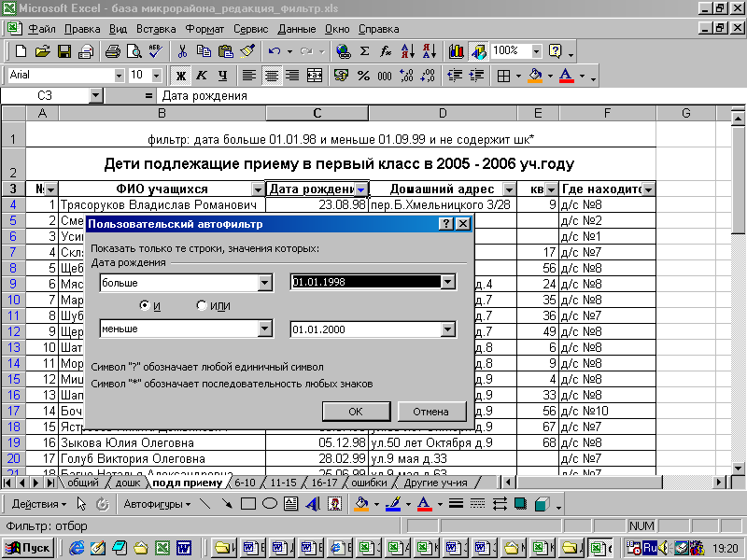Switch to the ошибки sheet tab
This screenshot has width=747, height=560.
(369, 483)
